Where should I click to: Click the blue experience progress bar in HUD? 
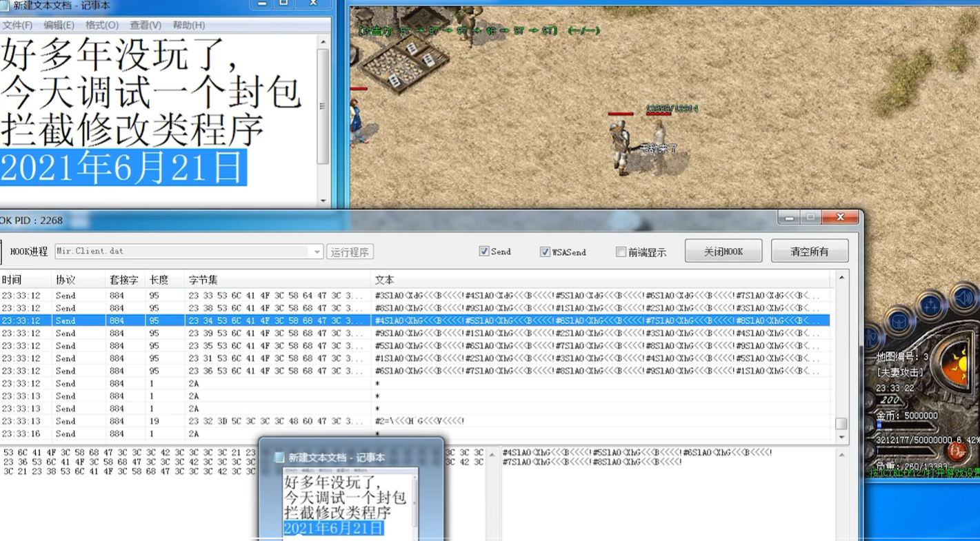879,426
